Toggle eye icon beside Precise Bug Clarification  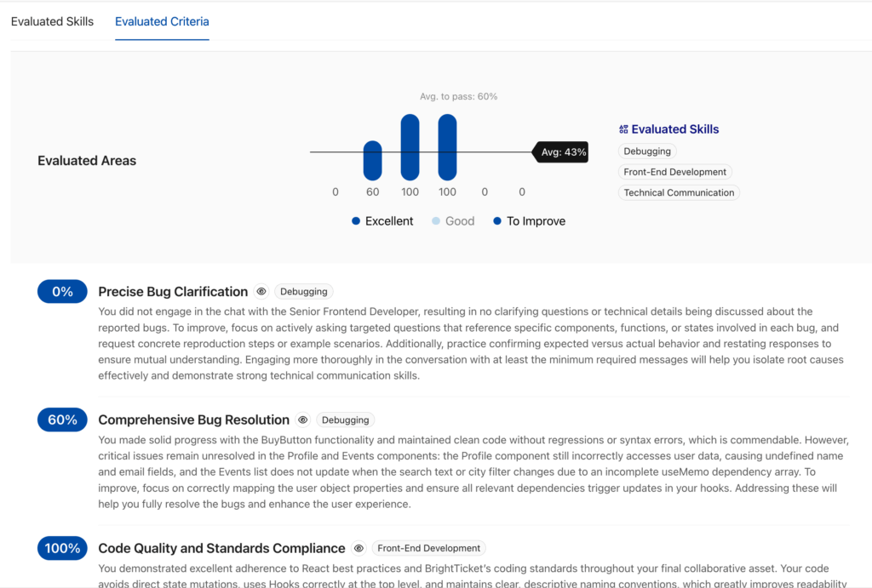pos(261,292)
